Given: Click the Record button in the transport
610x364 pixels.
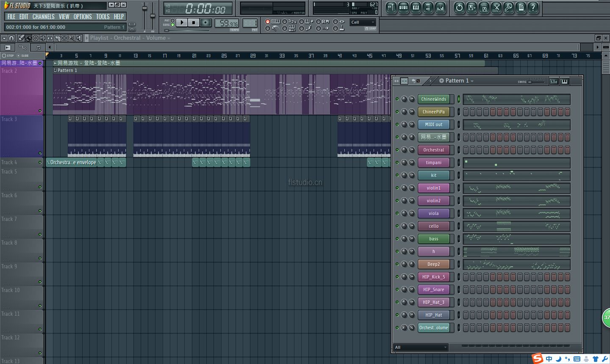Looking at the screenshot, I should click(205, 22).
